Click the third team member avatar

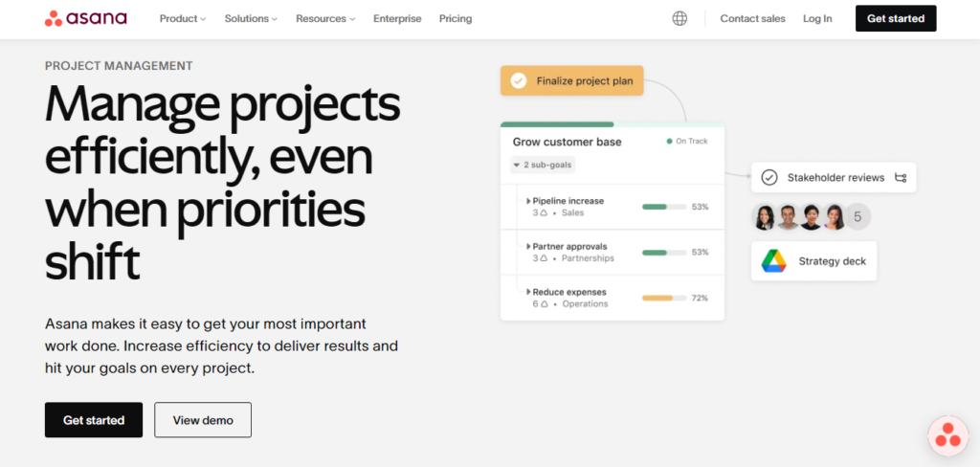(x=811, y=217)
